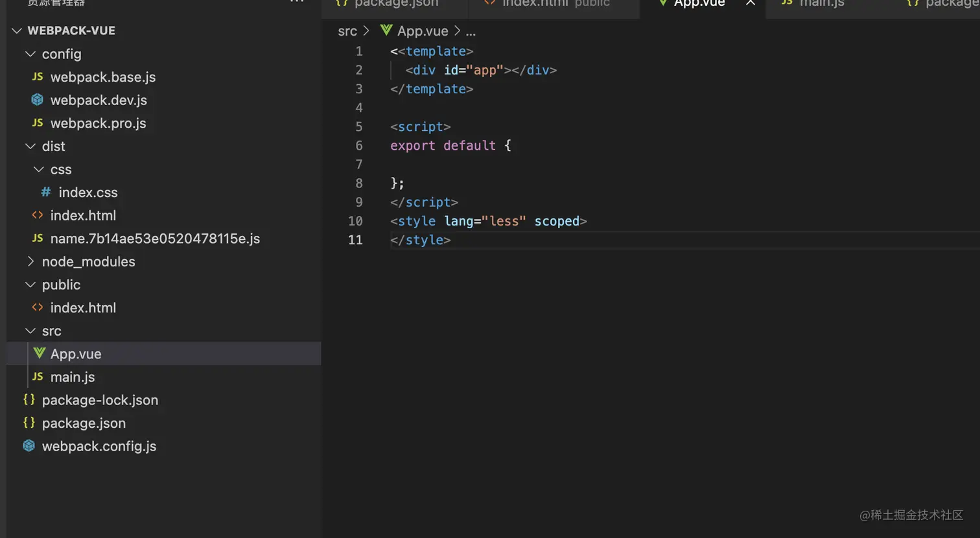Open name.7b14ae53e0520478115e.js file
Image resolution: width=980 pixels, height=538 pixels.
(x=155, y=239)
